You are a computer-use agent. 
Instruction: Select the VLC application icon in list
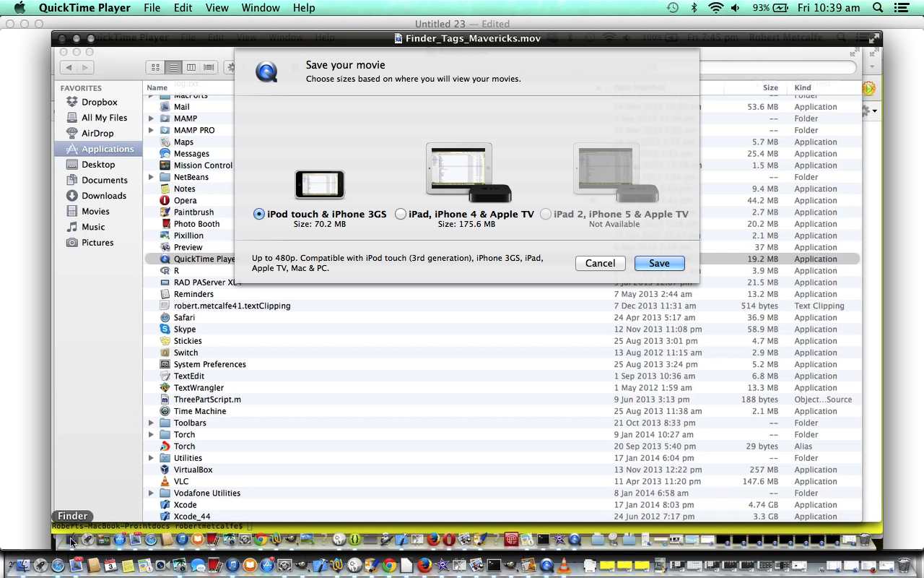coord(165,481)
